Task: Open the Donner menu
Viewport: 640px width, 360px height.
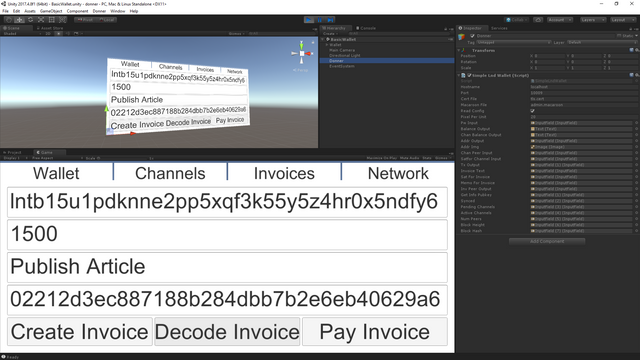Action: (99, 11)
